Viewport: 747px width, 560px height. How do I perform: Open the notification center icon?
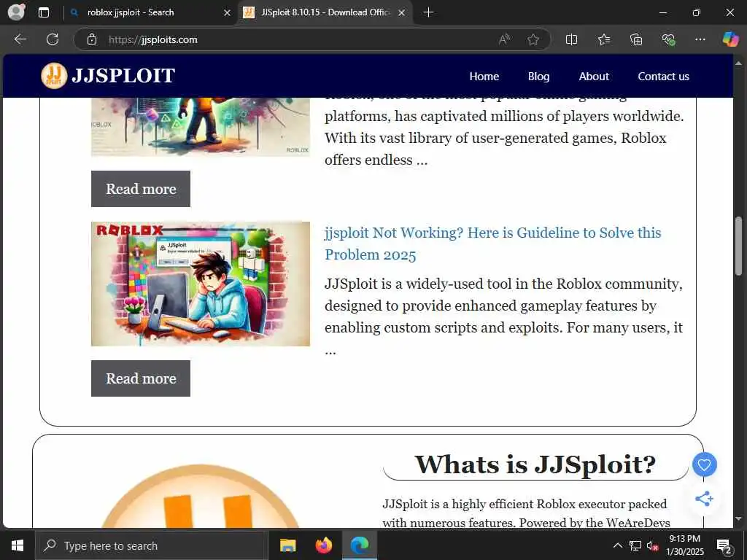point(724,546)
